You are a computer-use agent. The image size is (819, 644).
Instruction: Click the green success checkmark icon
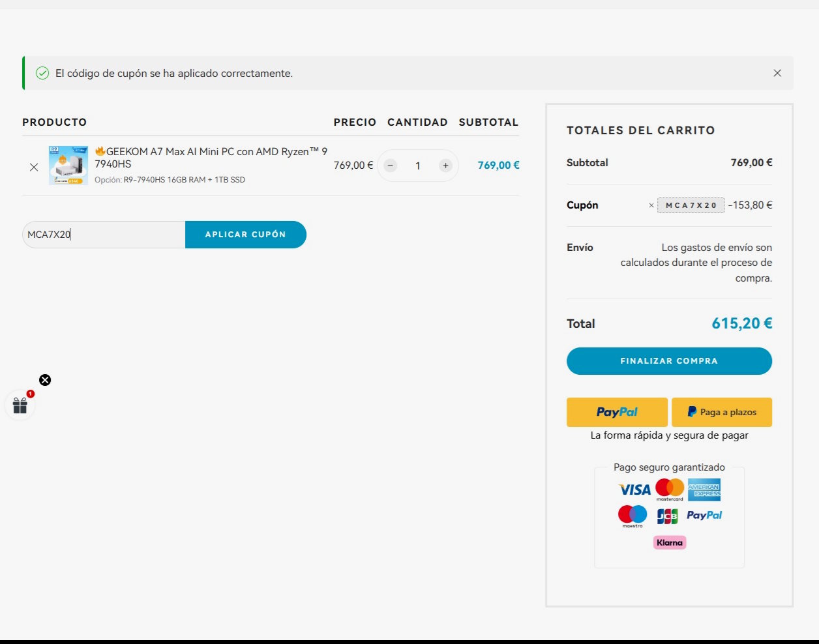[42, 73]
